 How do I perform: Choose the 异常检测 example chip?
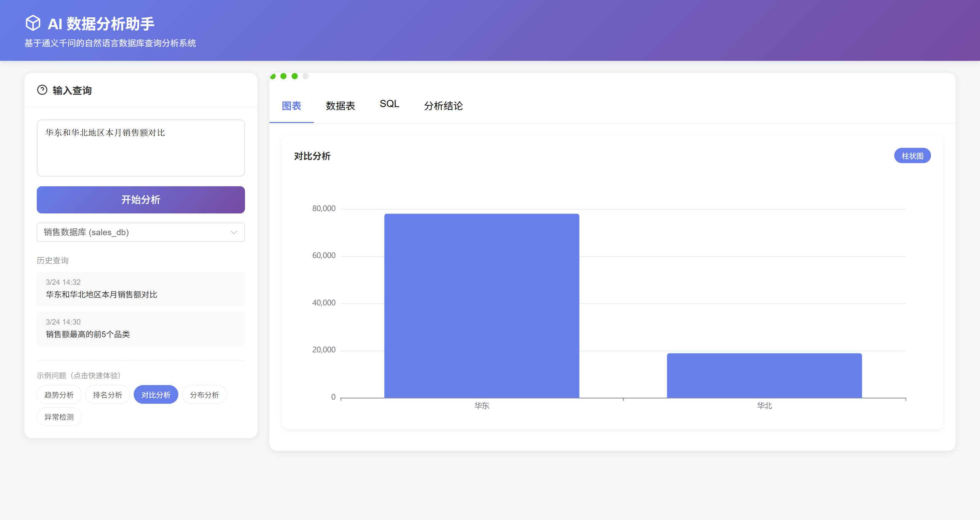click(x=59, y=417)
